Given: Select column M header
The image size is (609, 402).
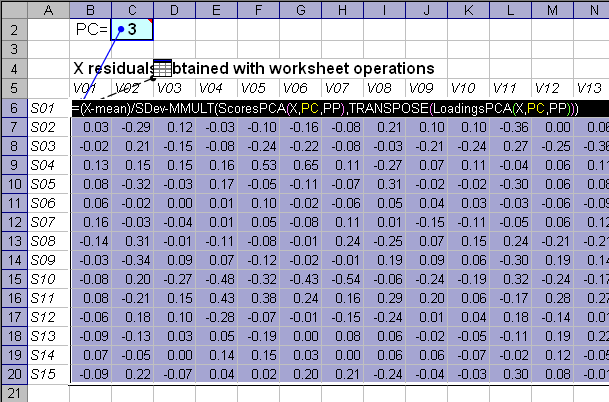Looking at the screenshot, I should 552,10.
